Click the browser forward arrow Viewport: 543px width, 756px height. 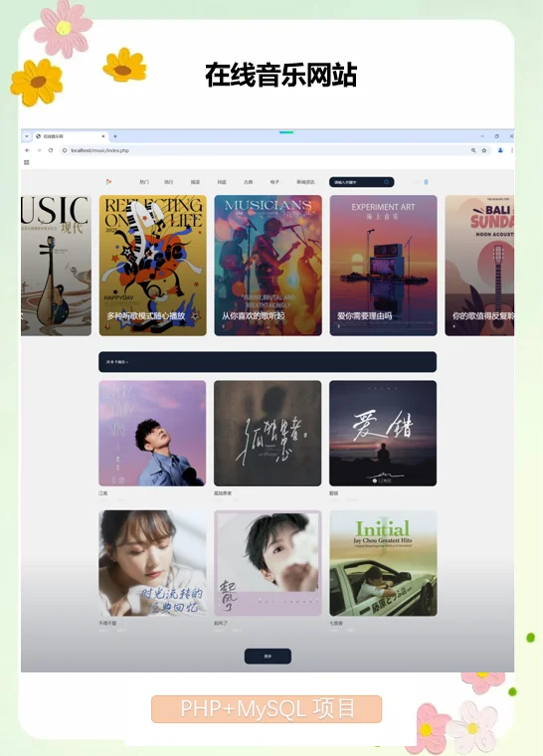[39, 150]
